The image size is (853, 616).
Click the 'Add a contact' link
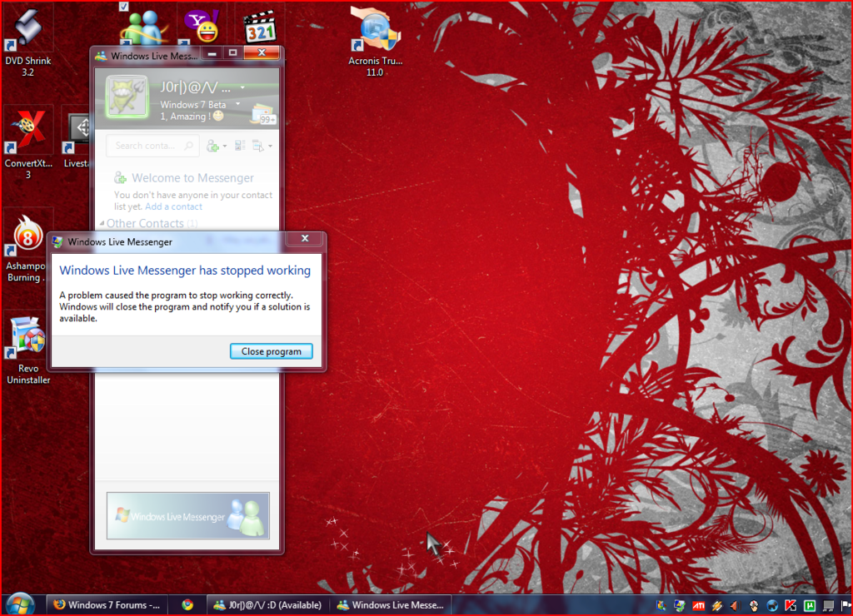point(173,206)
